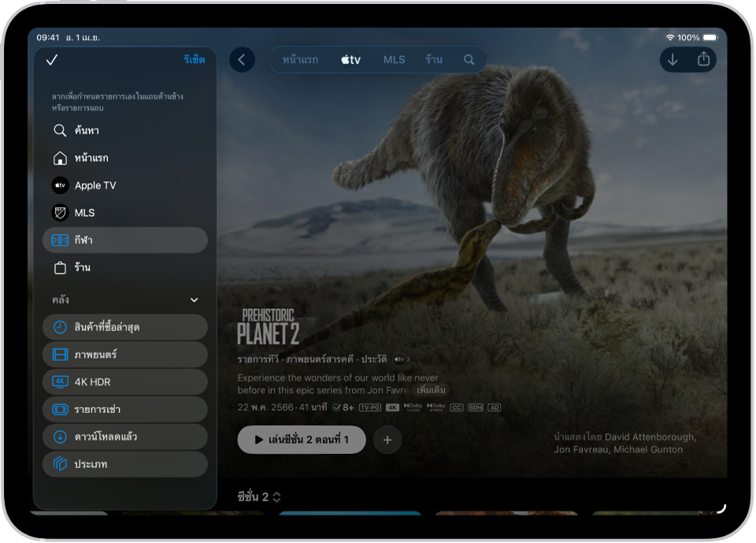The height and width of the screenshot is (543, 756).
Task: Select ค้นหา search in sidebar
Action: (x=125, y=130)
